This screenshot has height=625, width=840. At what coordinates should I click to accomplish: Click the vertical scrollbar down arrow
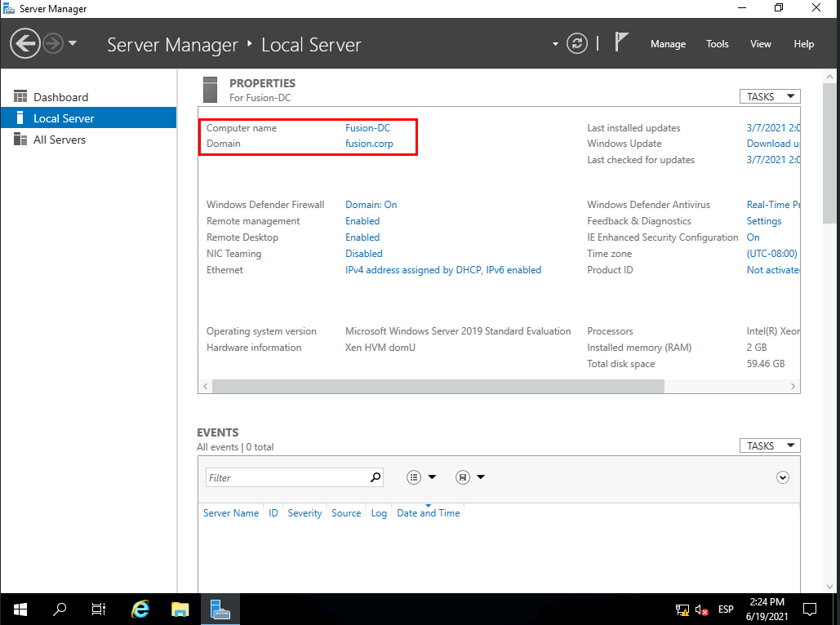[x=829, y=587]
